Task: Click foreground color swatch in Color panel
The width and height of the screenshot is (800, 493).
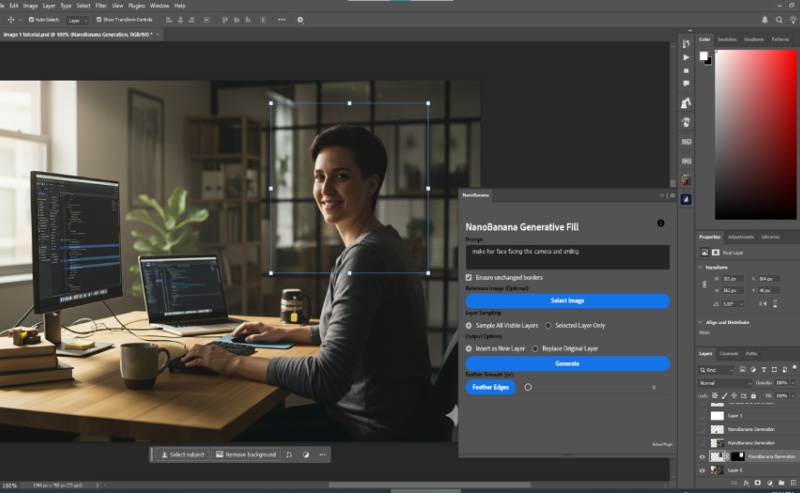Action: (x=704, y=56)
